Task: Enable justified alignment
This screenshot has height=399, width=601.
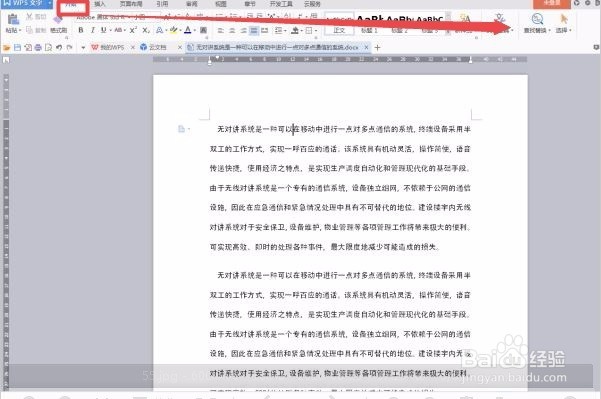Action: (x=254, y=30)
